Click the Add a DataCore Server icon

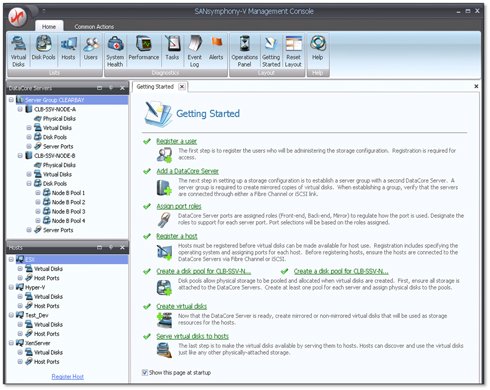(x=164, y=187)
